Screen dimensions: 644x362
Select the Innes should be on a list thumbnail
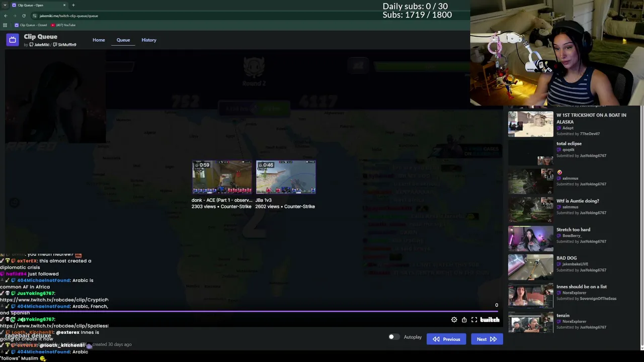click(530, 296)
